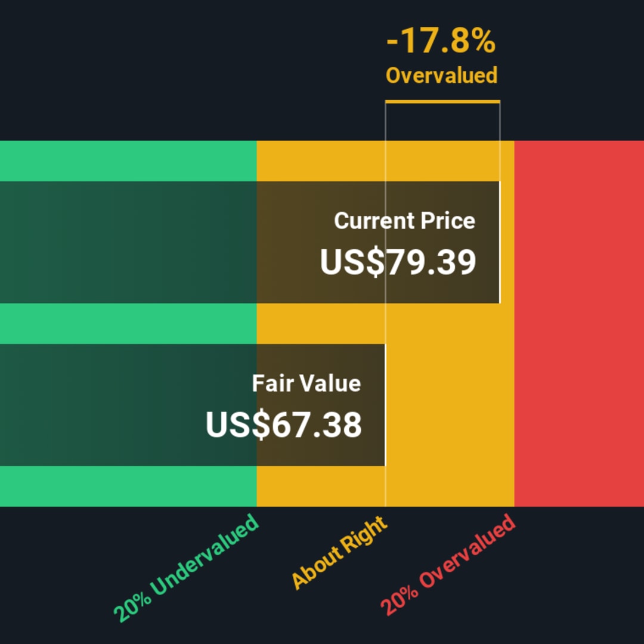Click the green 20% Undervalued axis label
Image resolution: width=644 pixels, height=644 pixels.
[185, 568]
